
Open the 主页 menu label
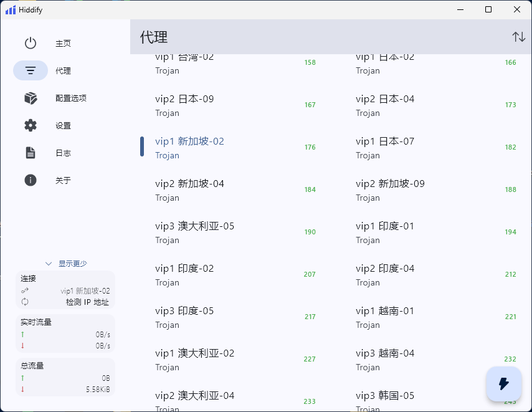click(63, 44)
